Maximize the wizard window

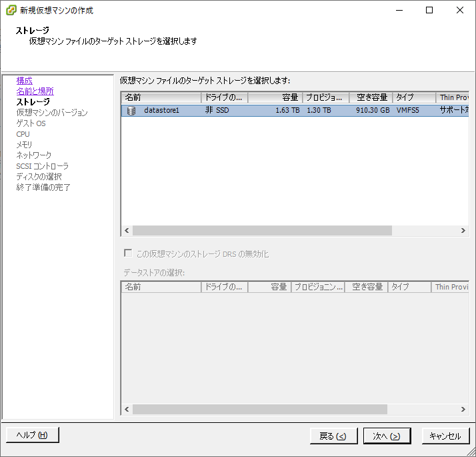429,10
